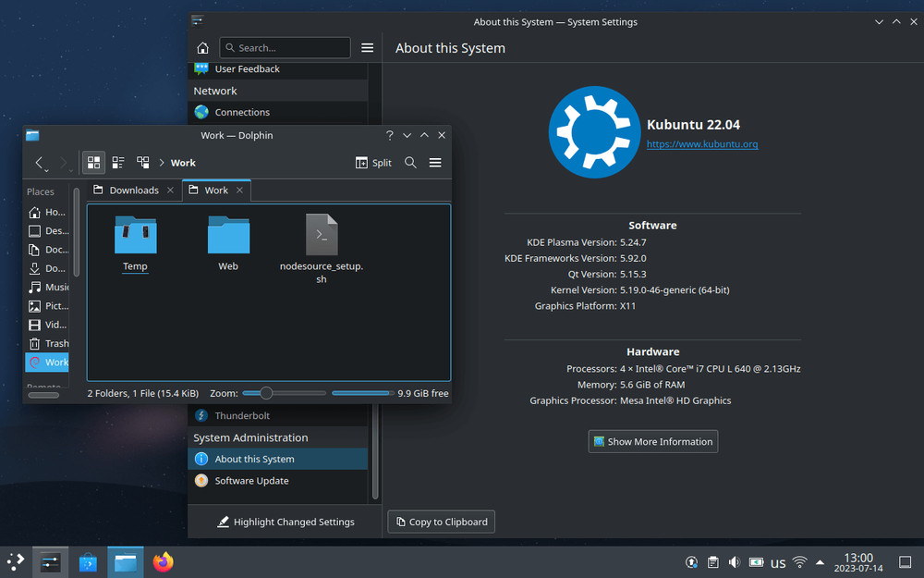Click the System Settings window menu icon

tap(198, 21)
